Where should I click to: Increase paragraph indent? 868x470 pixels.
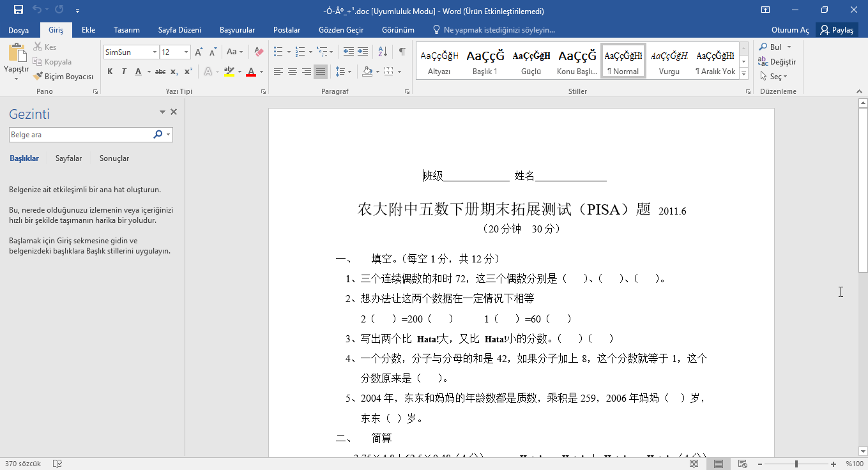click(363, 52)
